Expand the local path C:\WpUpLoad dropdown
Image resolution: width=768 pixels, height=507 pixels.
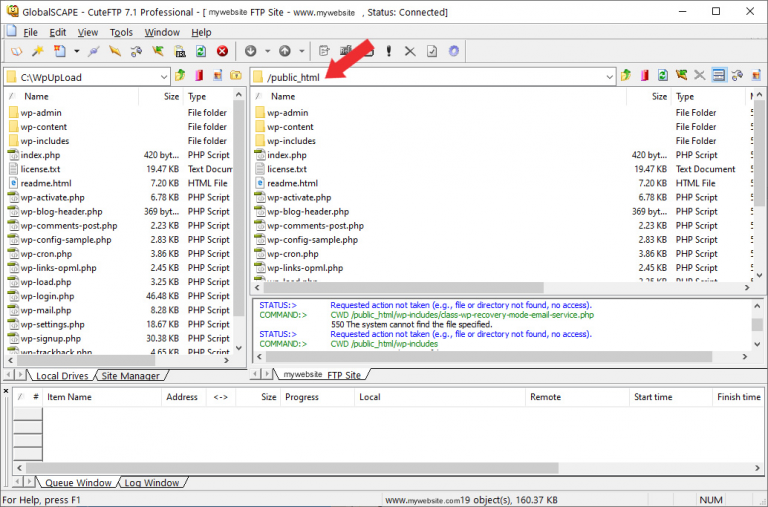click(x=163, y=77)
